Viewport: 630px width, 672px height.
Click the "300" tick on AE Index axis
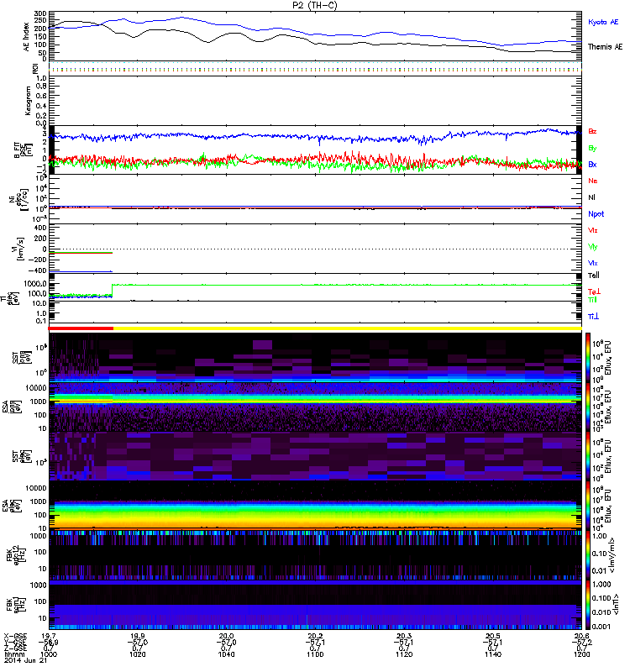[x=40, y=14]
